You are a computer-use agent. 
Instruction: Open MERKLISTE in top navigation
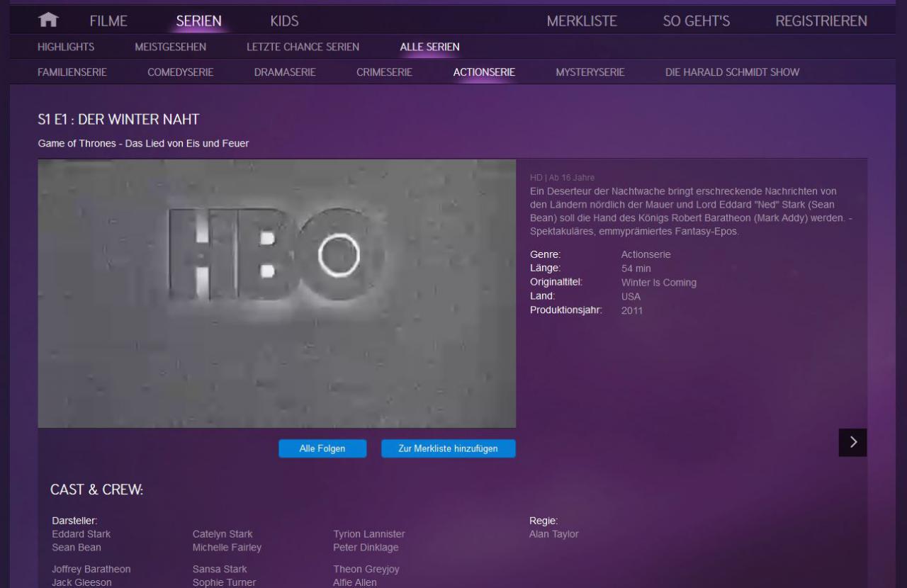(x=582, y=21)
